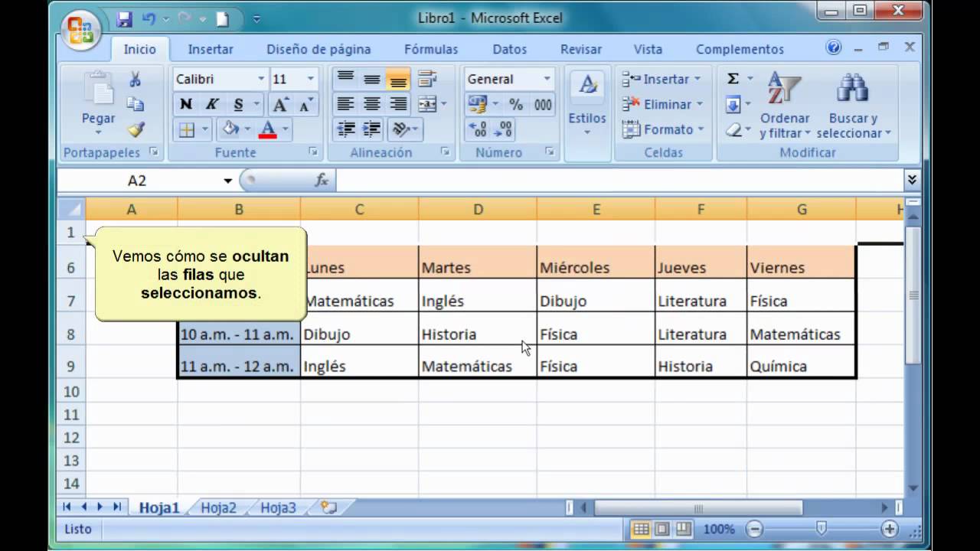Toggle underline formatting (S)

point(238,105)
